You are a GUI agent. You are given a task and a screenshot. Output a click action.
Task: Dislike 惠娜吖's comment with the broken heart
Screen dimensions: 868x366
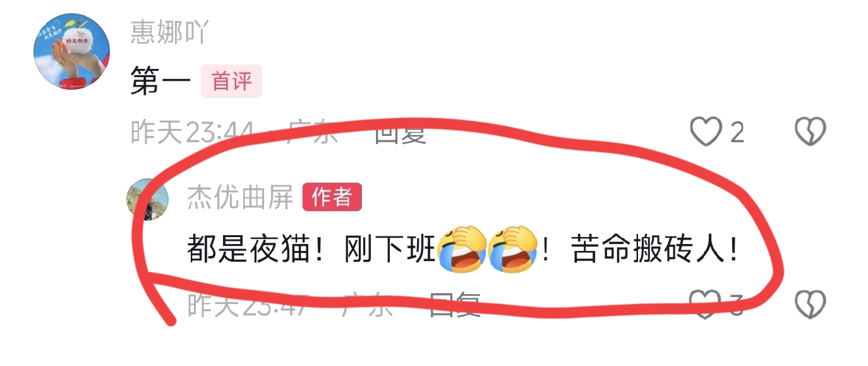810,132
